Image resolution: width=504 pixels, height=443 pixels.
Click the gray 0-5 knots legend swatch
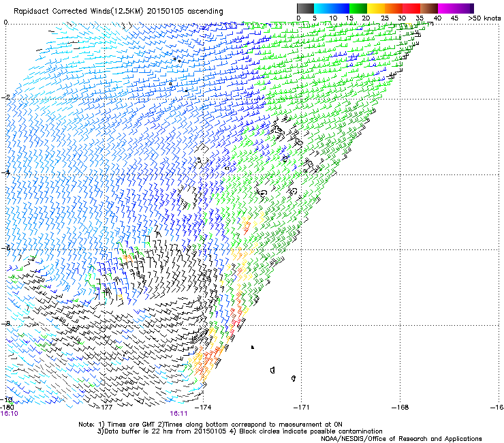tap(305, 8)
